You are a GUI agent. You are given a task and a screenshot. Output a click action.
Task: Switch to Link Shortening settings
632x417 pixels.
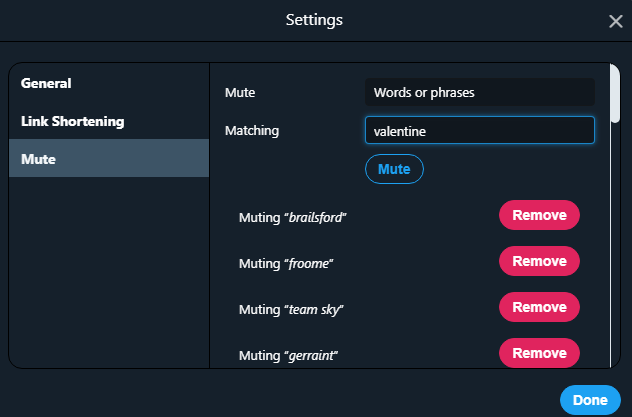point(72,121)
